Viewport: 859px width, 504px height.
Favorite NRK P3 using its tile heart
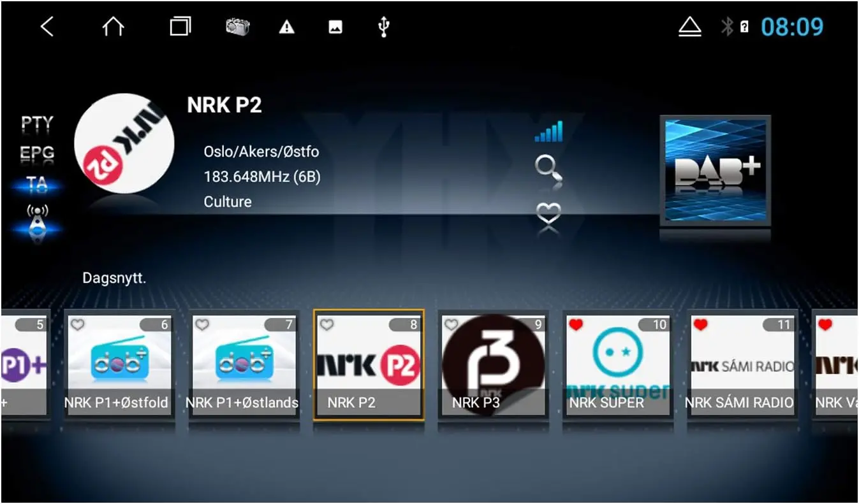[x=451, y=325]
